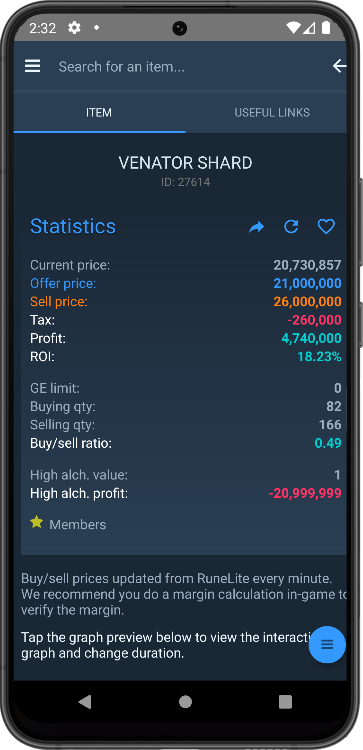The height and width of the screenshot is (750, 363).
Task: Open the hamburger navigation menu
Action: pyautogui.click(x=33, y=66)
